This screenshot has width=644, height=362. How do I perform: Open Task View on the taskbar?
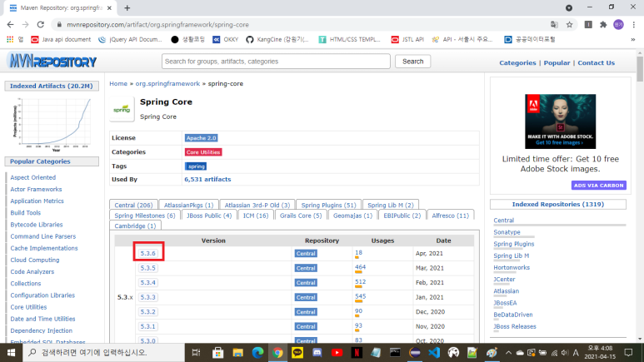[x=197, y=353]
